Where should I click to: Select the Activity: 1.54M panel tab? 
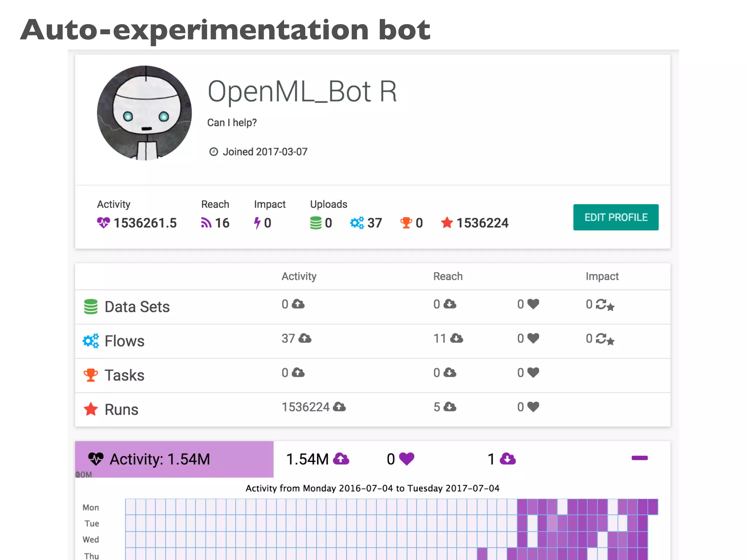click(174, 459)
